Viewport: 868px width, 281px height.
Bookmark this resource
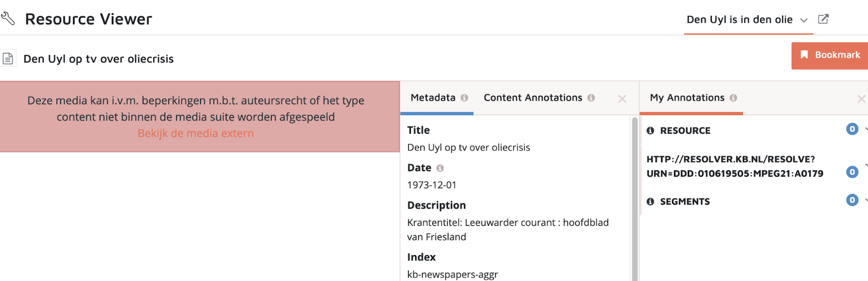point(830,55)
